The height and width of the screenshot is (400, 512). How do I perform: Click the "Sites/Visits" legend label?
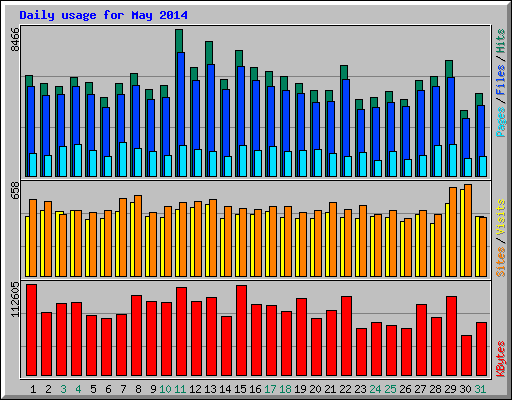(501, 238)
